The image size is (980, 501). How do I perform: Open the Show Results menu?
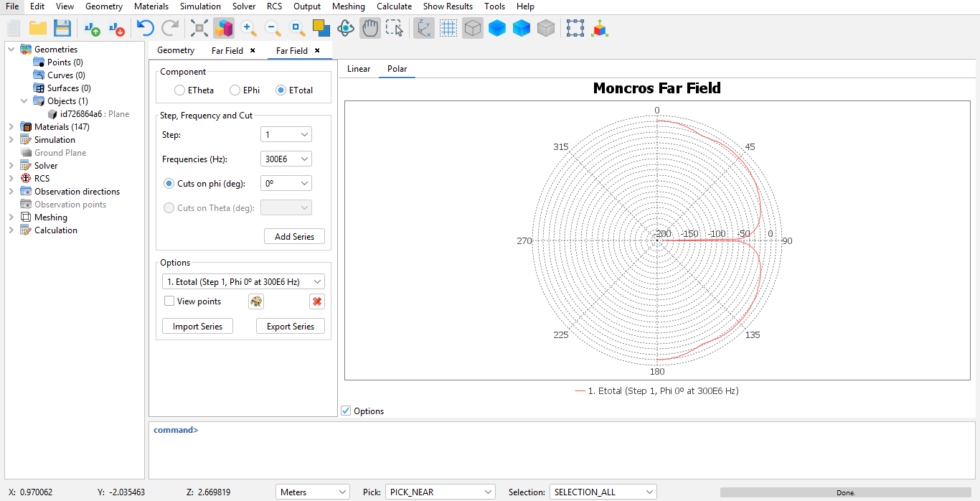[448, 6]
